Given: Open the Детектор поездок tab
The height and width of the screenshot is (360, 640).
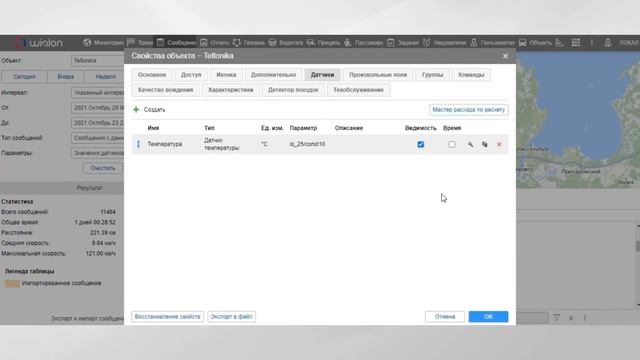Looking at the screenshot, I should coord(293,90).
